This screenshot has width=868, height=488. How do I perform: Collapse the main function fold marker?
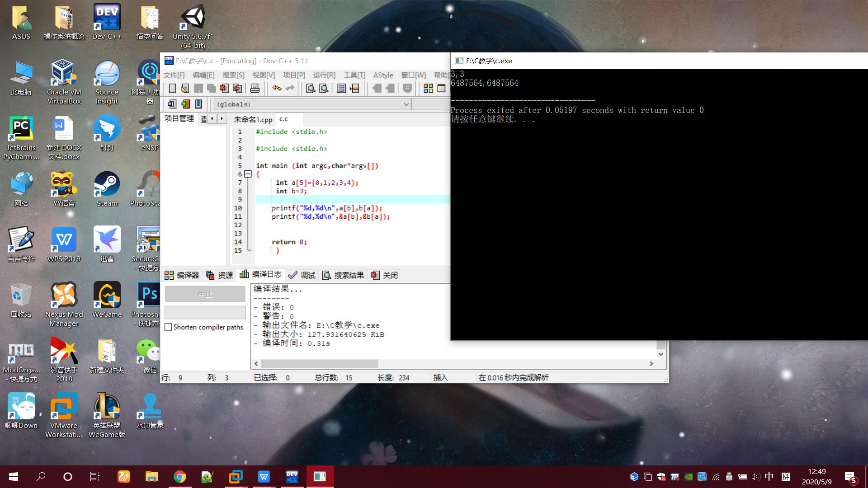(x=248, y=174)
